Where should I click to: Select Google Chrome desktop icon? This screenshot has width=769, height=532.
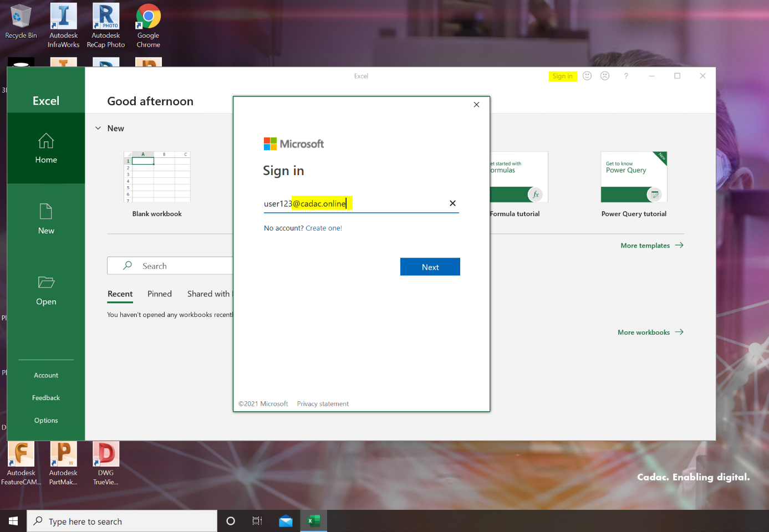pyautogui.click(x=149, y=25)
